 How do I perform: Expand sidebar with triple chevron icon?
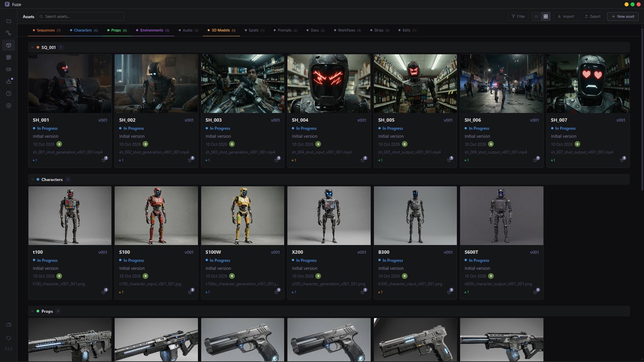(8, 349)
